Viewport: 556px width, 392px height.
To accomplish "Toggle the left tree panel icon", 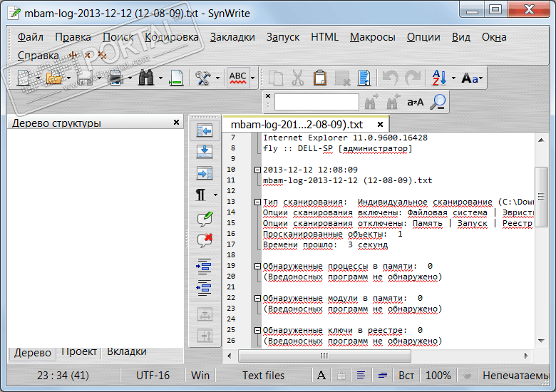I will point(205,130).
